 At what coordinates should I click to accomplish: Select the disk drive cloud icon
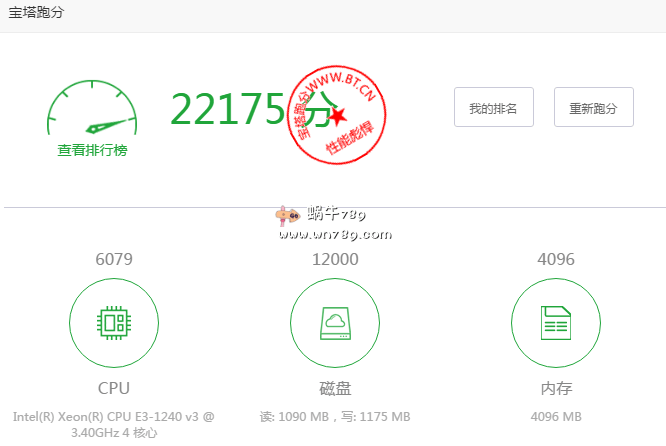tap(334, 322)
